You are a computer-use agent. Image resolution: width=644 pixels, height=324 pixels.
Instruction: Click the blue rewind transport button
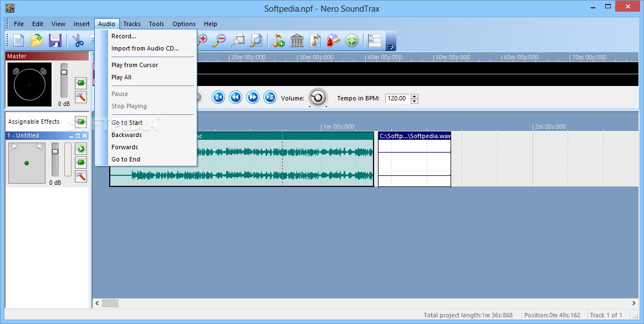click(x=236, y=97)
